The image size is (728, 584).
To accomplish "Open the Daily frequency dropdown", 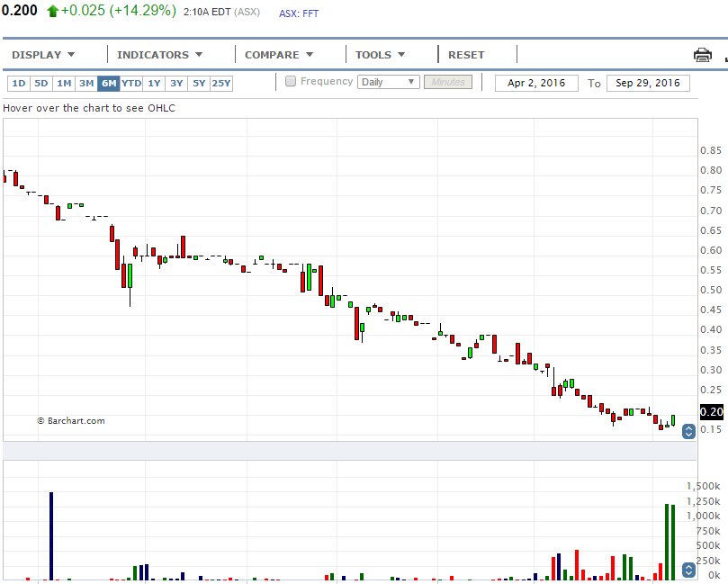I will click(x=388, y=82).
